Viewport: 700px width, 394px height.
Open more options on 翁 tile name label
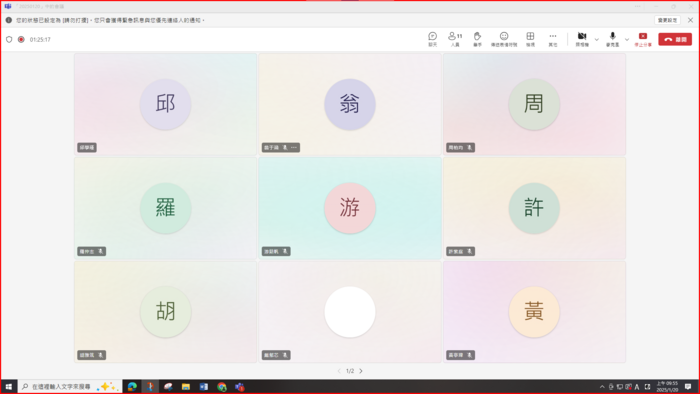[294, 147]
